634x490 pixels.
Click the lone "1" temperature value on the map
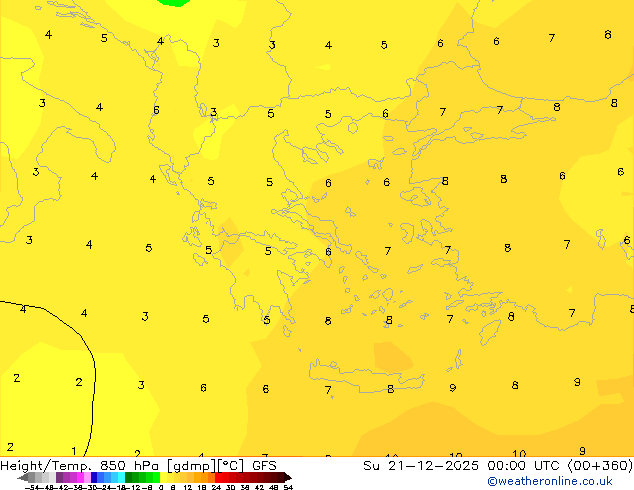[x=74, y=450]
